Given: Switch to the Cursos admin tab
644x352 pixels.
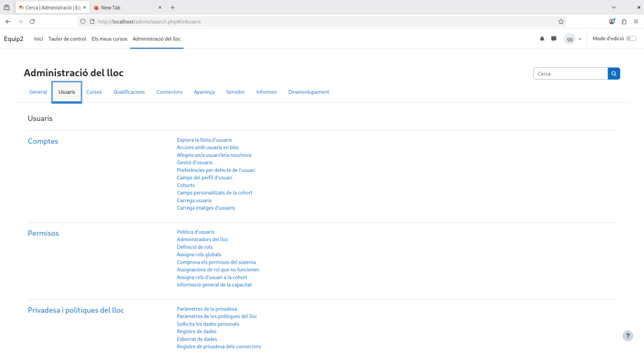Looking at the screenshot, I should click(x=94, y=92).
